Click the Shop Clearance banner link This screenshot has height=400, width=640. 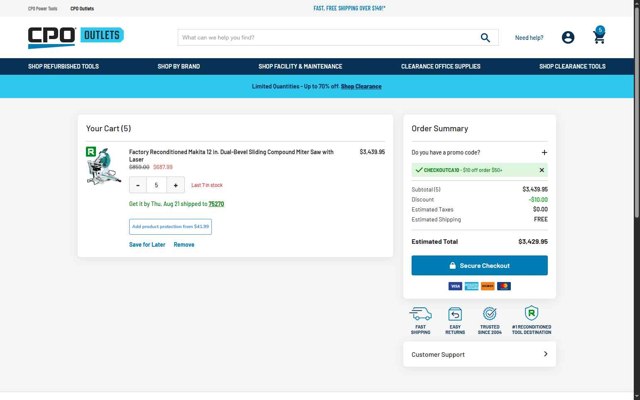(x=361, y=87)
